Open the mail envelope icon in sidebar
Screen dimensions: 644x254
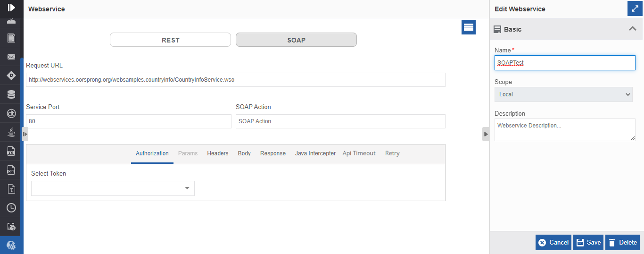(x=11, y=57)
